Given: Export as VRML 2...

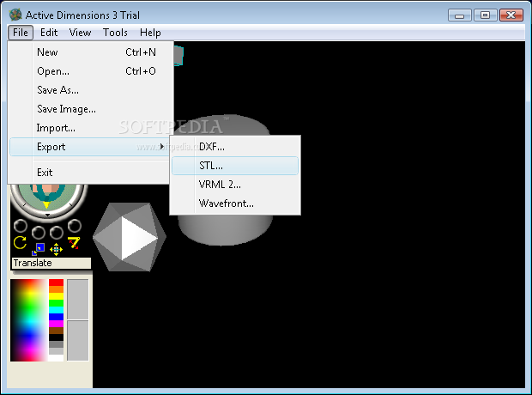Looking at the screenshot, I should click(x=235, y=185).
